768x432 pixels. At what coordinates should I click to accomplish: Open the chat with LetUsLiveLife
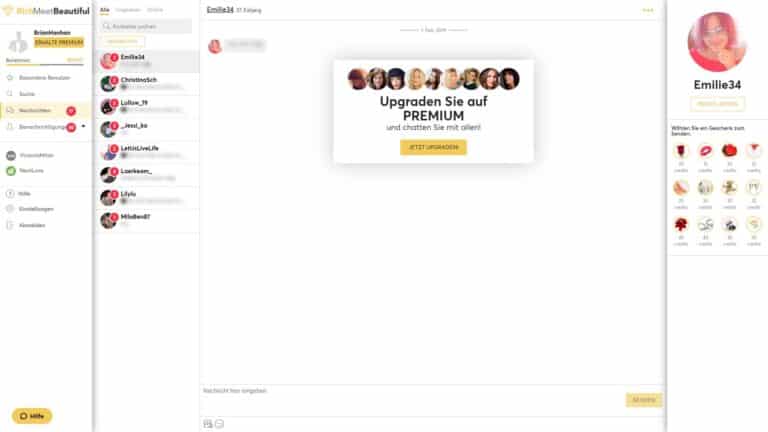[x=147, y=152]
